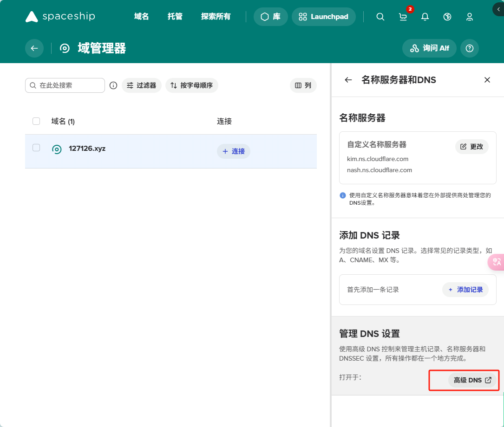Viewport: 504px width, 427px height.
Task: Open the notifications bell
Action: pyautogui.click(x=425, y=17)
